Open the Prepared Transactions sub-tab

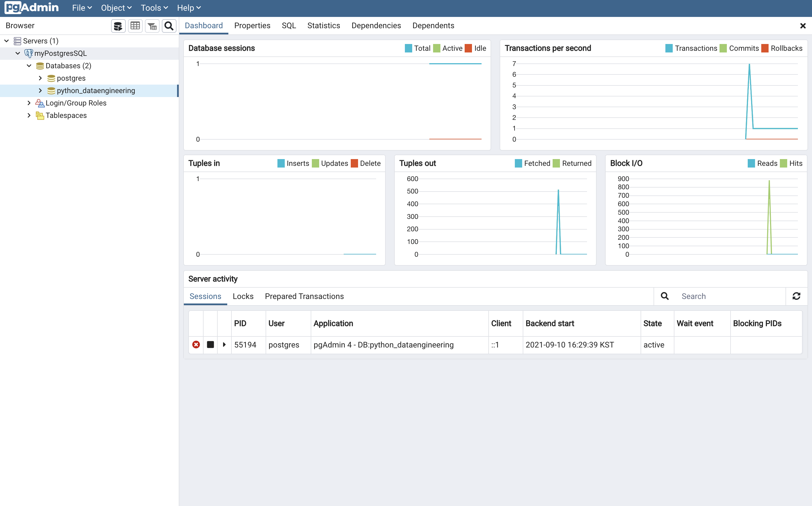click(x=304, y=296)
